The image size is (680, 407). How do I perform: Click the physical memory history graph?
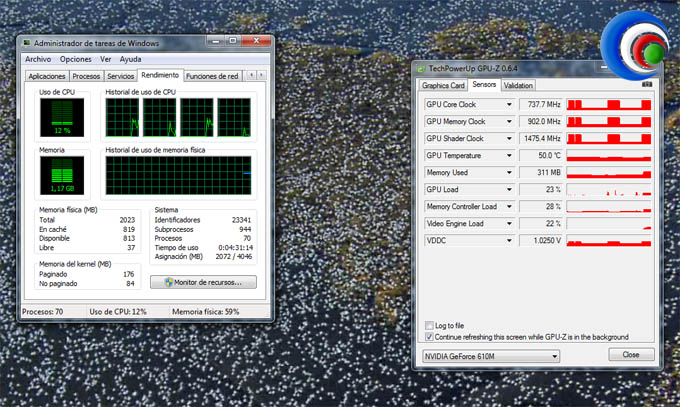pyautogui.click(x=178, y=175)
